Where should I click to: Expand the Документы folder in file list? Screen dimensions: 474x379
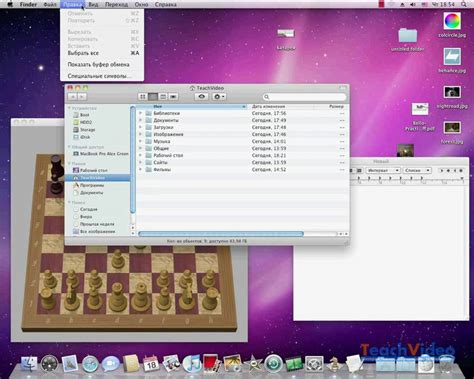pos(140,120)
